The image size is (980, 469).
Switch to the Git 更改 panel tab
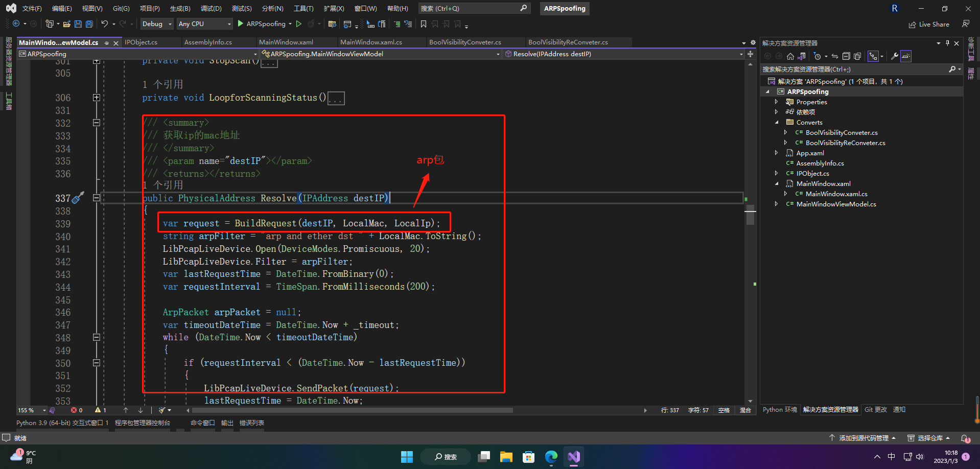[876, 410]
